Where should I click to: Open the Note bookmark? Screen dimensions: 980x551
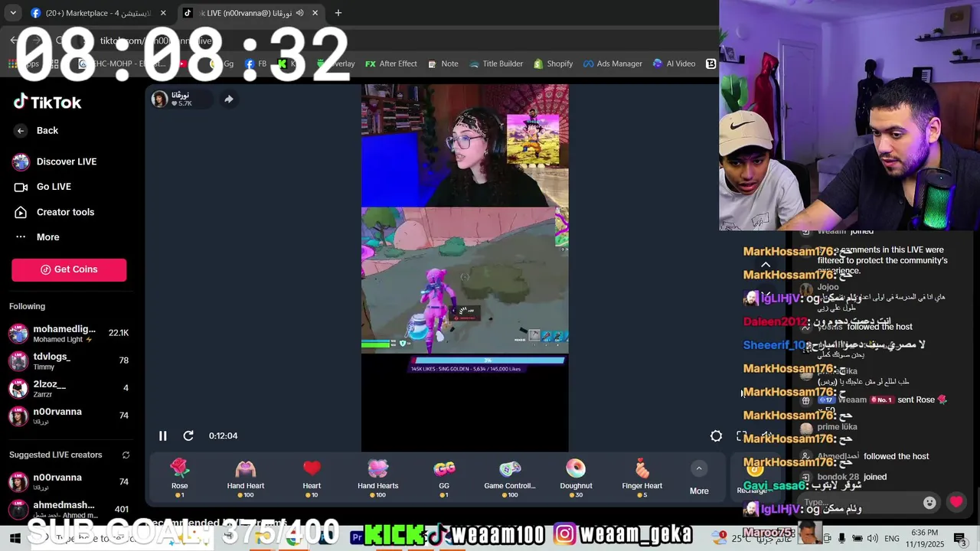(x=443, y=64)
